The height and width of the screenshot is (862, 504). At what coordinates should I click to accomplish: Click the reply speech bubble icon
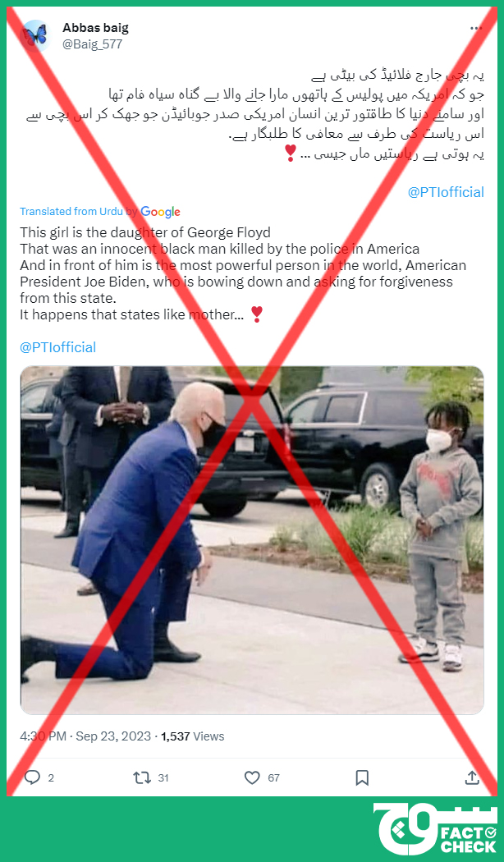pyautogui.click(x=33, y=777)
